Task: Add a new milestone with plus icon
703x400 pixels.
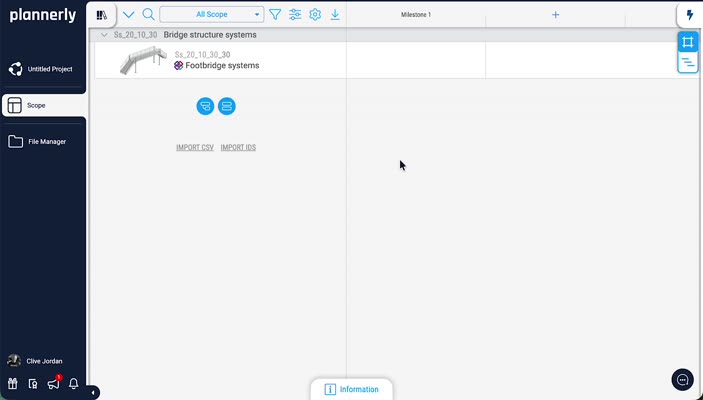Action: point(555,15)
